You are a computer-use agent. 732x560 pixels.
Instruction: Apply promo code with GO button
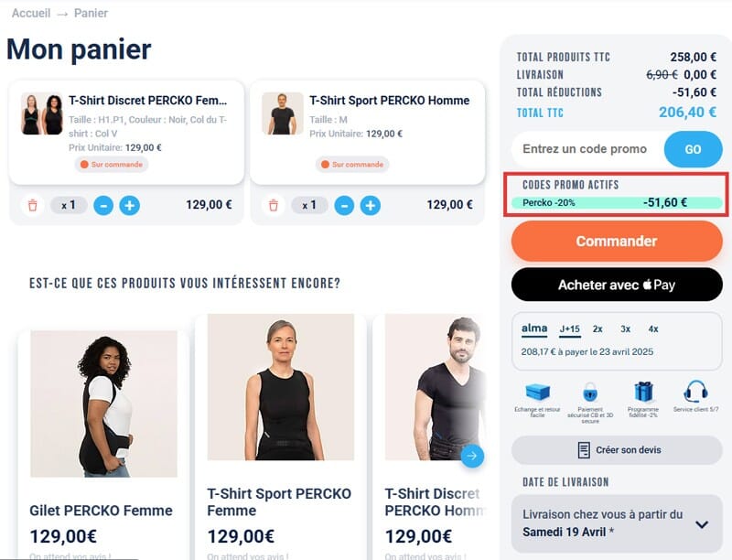pyautogui.click(x=694, y=149)
